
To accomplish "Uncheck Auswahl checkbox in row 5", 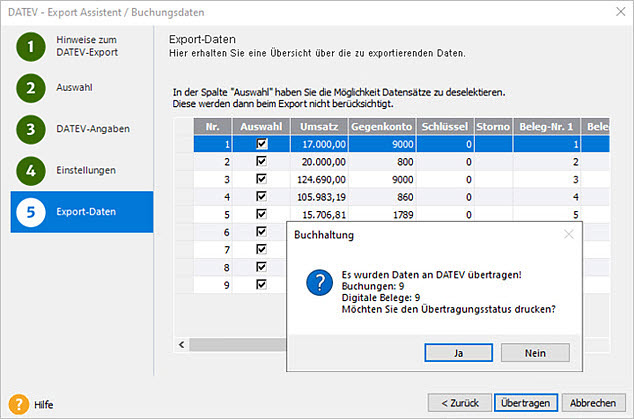I will 262,214.
